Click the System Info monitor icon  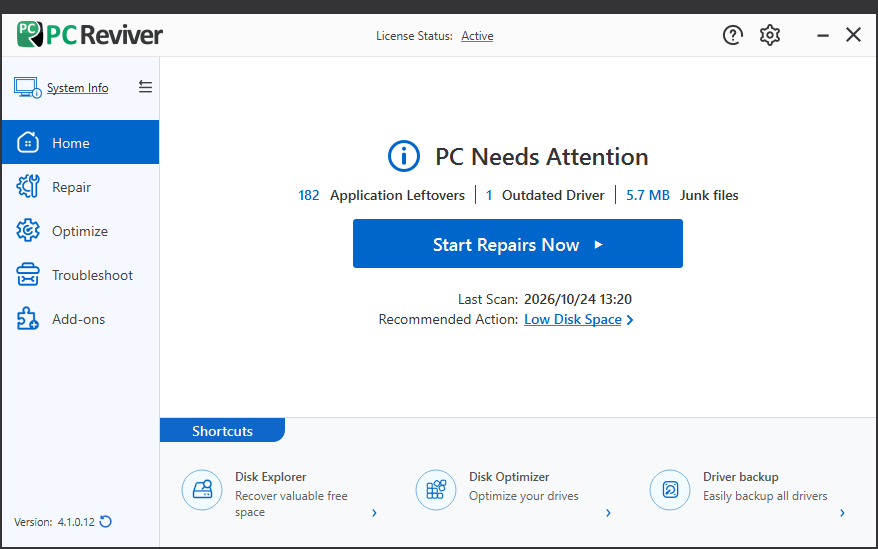coord(27,88)
